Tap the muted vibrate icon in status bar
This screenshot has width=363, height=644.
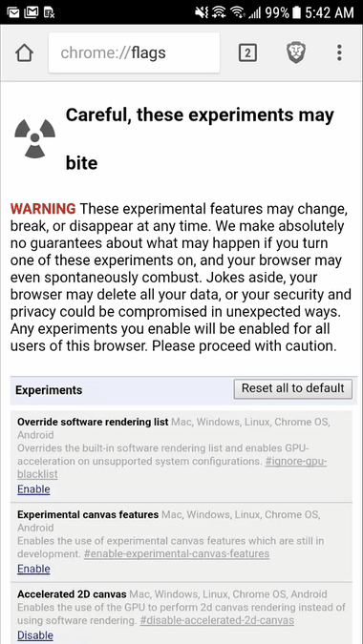(x=202, y=12)
